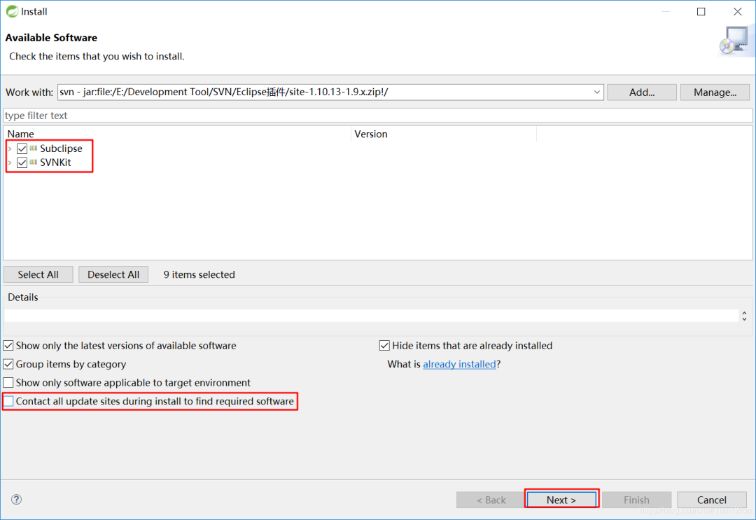Click the '9 items selected' status text
Viewport: 756px width, 520px height.
[x=199, y=275]
